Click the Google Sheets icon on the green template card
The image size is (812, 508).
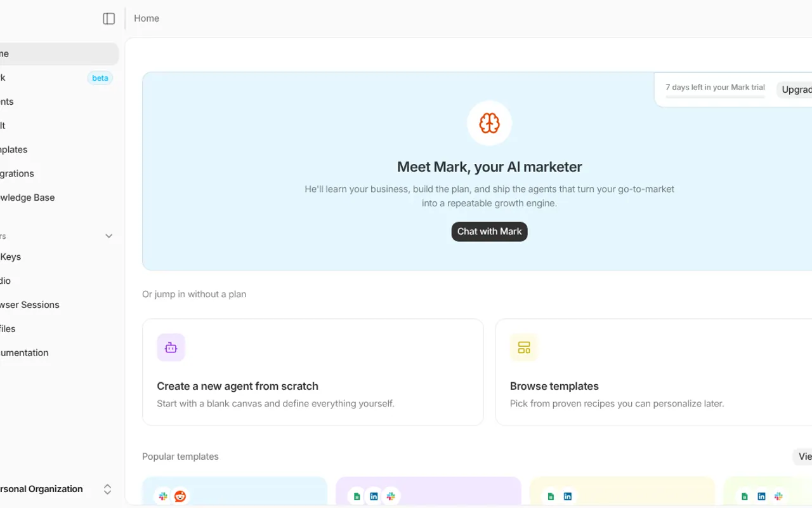tap(745, 497)
